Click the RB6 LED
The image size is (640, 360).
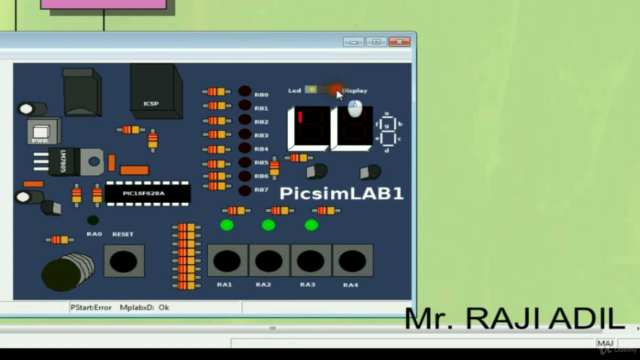click(x=244, y=176)
